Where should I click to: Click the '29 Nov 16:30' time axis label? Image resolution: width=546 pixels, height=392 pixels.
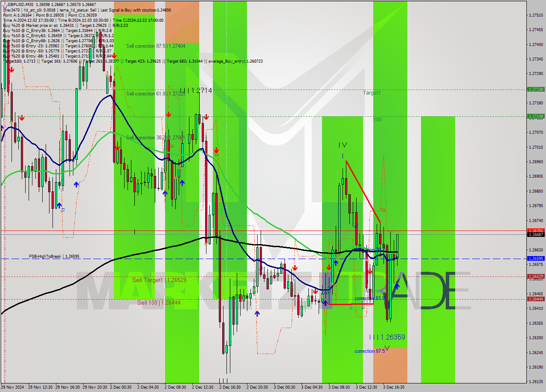pyautogui.click(x=67, y=387)
